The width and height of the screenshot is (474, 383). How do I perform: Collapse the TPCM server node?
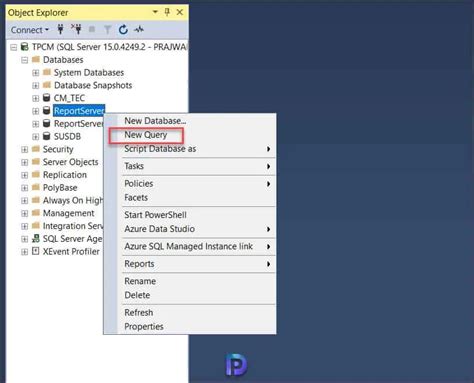point(14,47)
